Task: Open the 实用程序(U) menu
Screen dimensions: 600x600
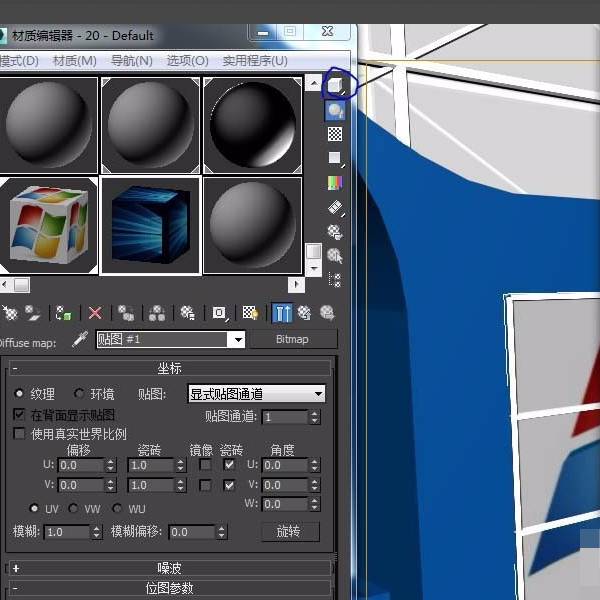Action: (x=255, y=61)
